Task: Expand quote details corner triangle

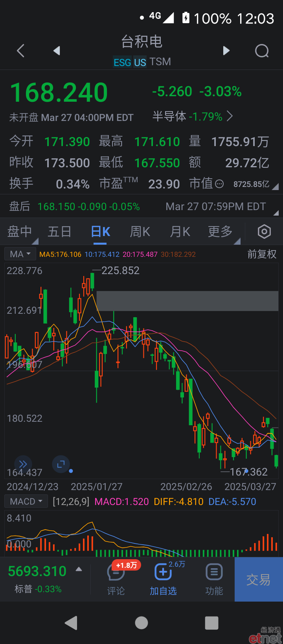Action: [275, 187]
